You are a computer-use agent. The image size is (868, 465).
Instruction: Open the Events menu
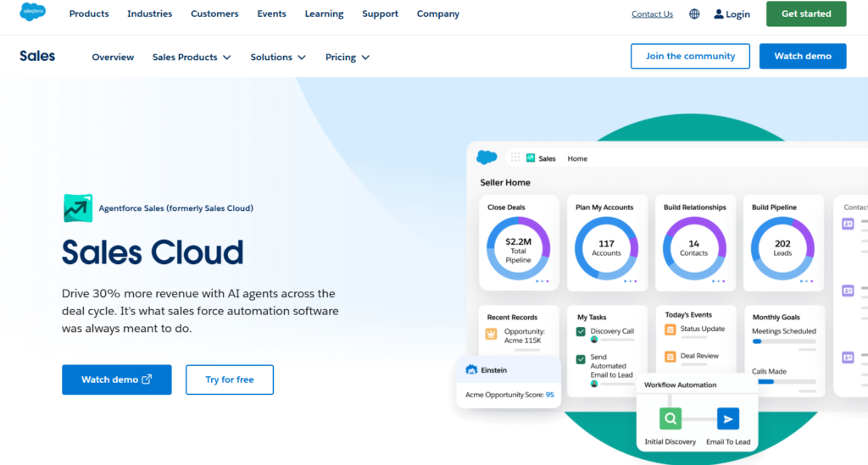pyautogui.click(x=272, y=14)
